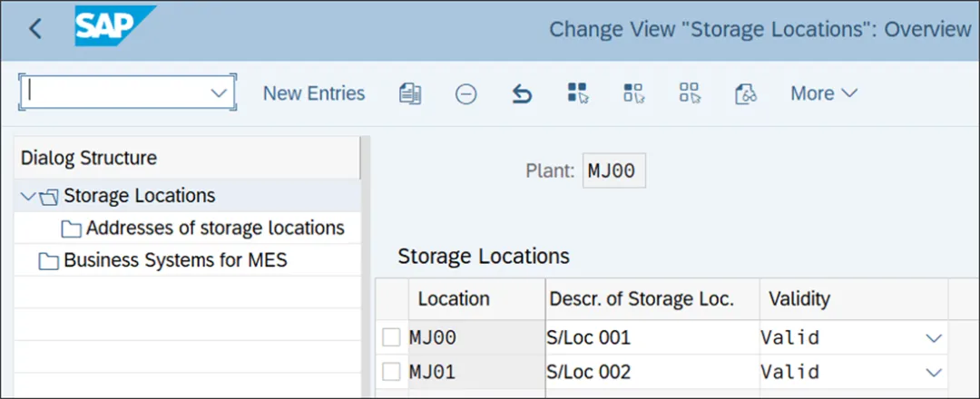Image resolution: width=980 pixels, height=399 pixels.
Task: Click the Select All icon
Action: pos(578,93)
